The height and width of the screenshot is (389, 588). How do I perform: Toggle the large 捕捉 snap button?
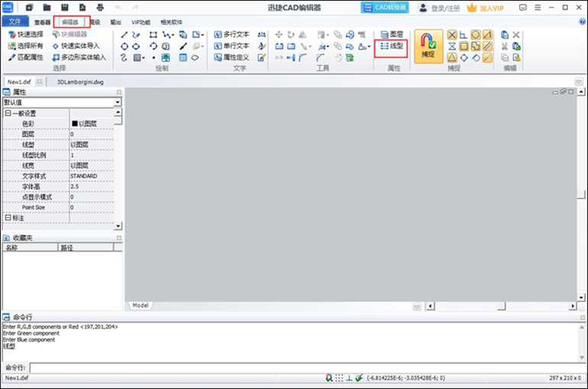click(428, 46)
